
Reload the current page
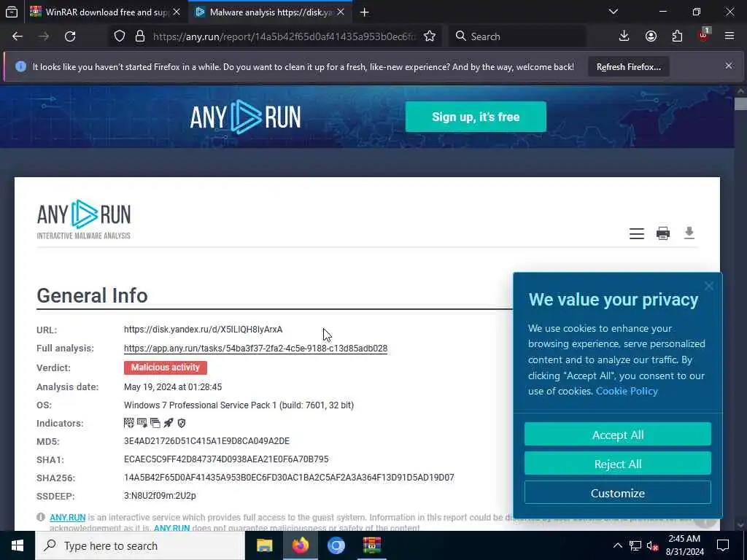(70, 36)
